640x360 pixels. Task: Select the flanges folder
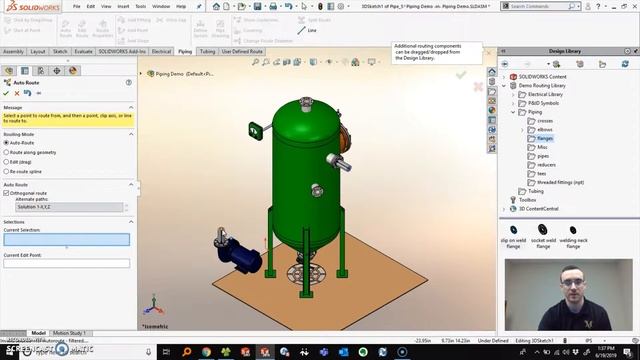tap(540, 138)
